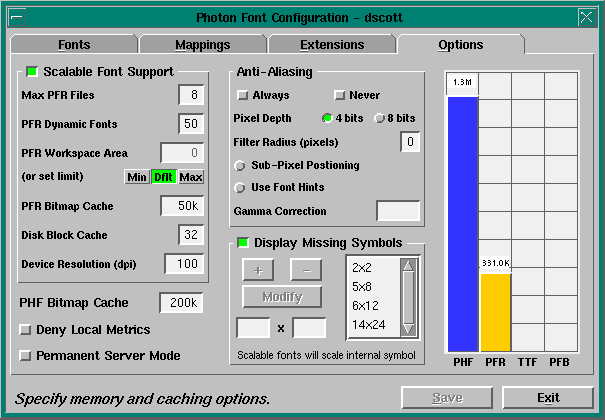The height and width of the screenshot is (420, 605).
Task: Click the plus symbol add button
Action: (258, 270)
